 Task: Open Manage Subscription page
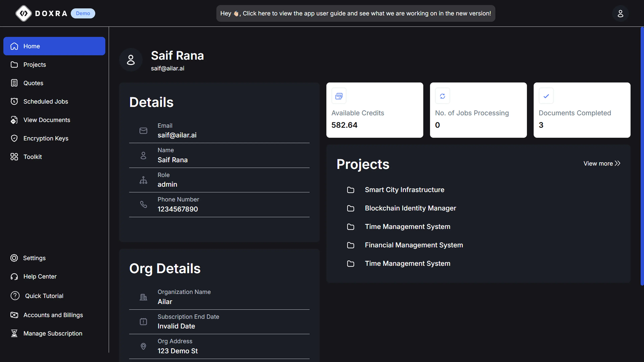[x=54, y=334]
